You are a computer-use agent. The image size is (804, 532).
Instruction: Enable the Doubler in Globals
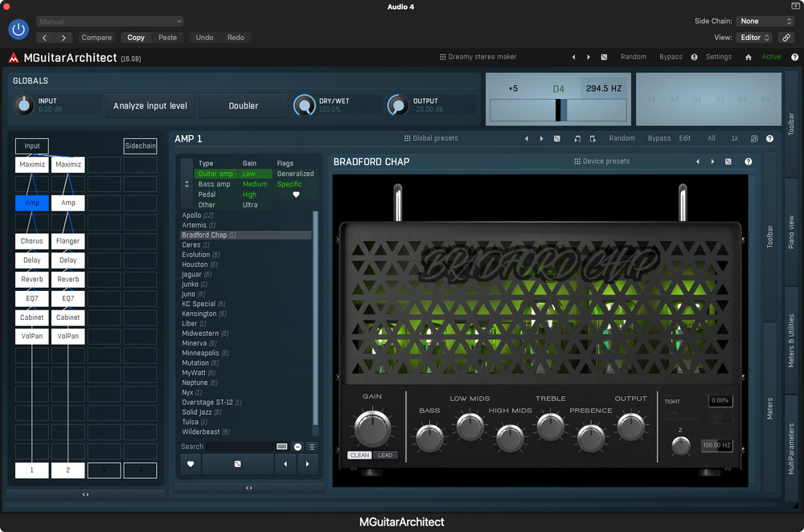244,106
